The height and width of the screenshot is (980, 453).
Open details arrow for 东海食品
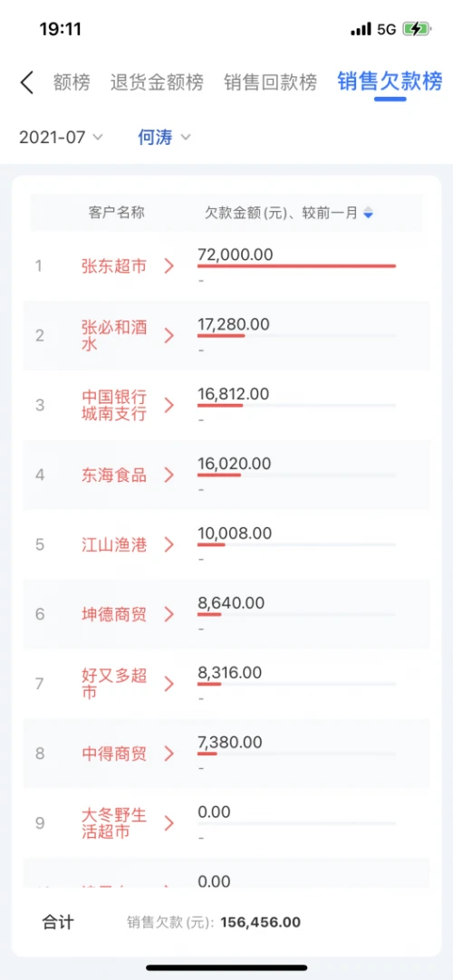(169, 475)
